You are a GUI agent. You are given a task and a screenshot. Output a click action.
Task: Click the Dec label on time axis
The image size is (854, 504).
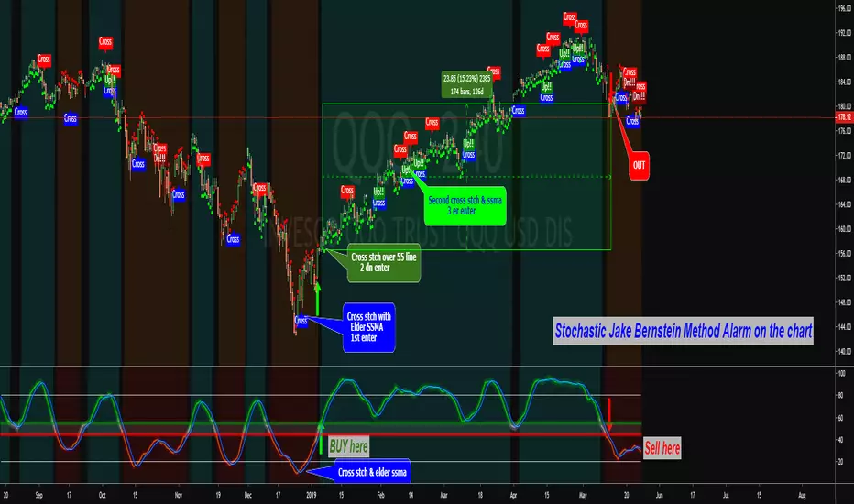click(247, 495)
